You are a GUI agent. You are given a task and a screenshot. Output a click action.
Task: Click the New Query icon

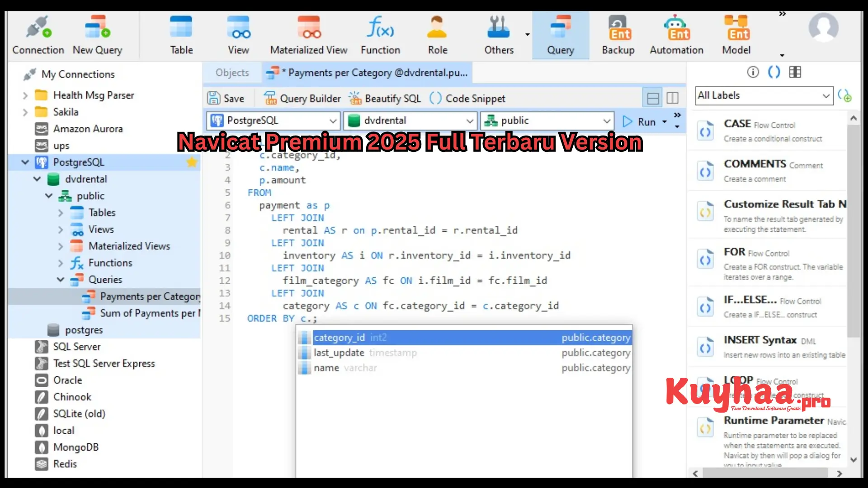click(97, 34)
